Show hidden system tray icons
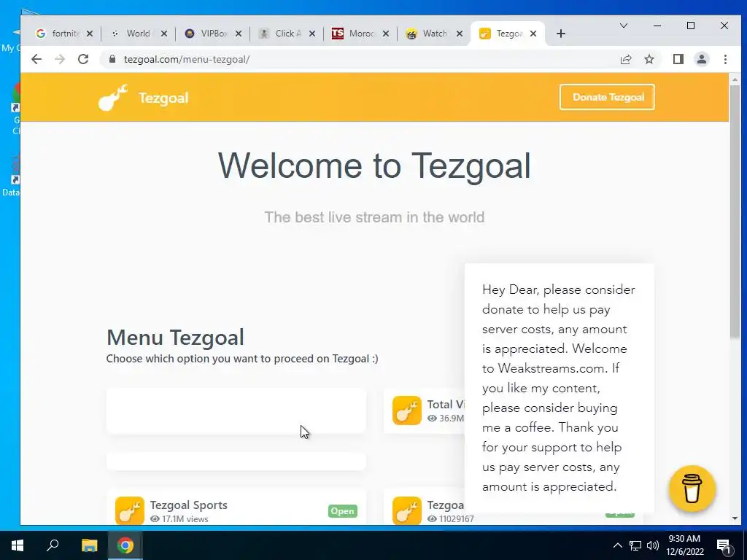The height and width of the screenshot is (560, 747). click(617, 545)
